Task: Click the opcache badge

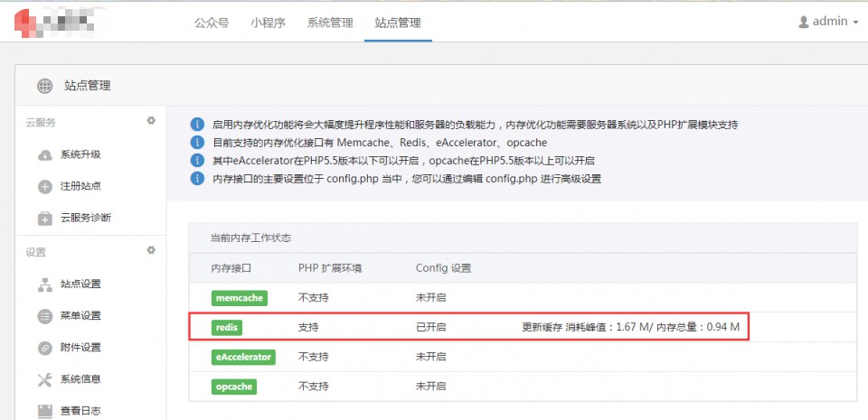Action: (x=234, y=387)
